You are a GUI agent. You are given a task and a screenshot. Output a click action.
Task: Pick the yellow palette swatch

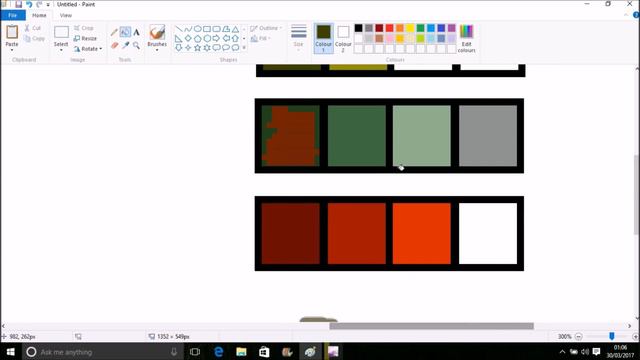410,28
